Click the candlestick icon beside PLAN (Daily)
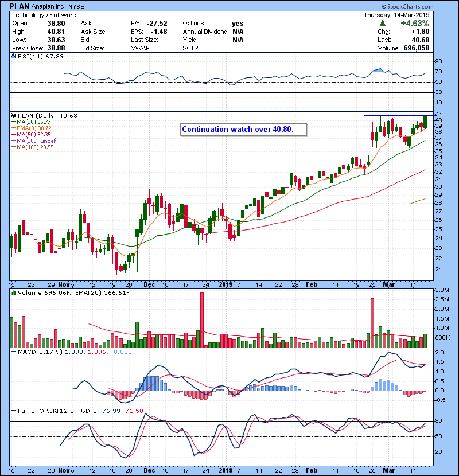The width and height of the screenshot is (459, 476). [13, 116]
